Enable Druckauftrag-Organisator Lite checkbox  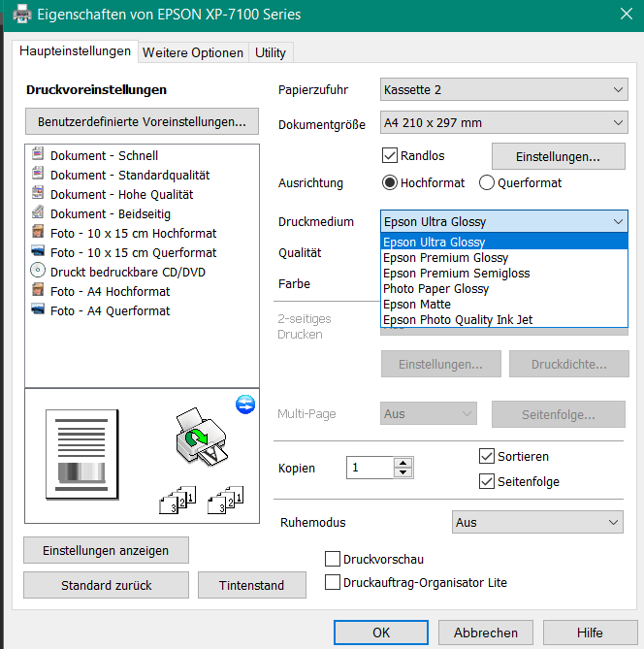tap(333, 582)
